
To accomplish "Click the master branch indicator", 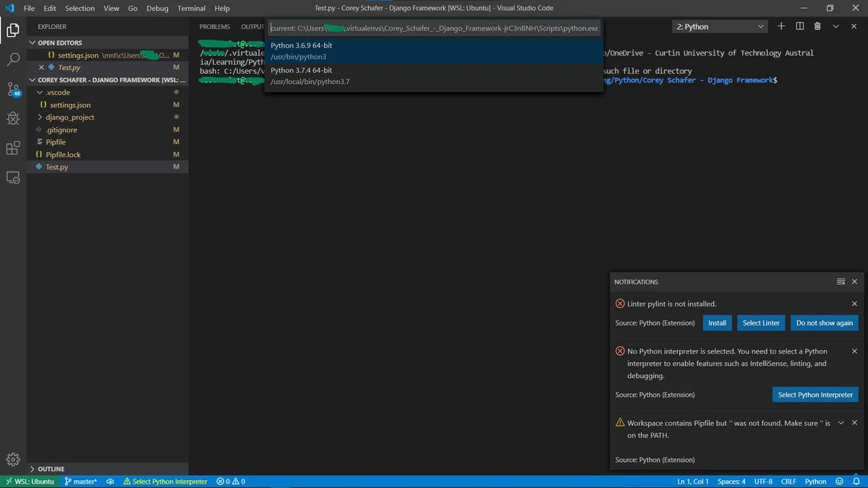I will pyautogui.click(x=80, y=481).
